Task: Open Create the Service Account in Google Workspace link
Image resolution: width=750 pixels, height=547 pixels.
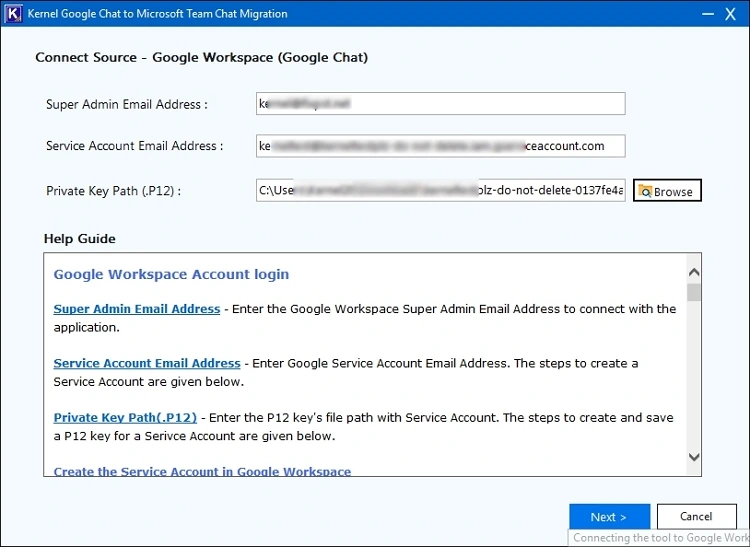Action: click(x=202, y=471)
